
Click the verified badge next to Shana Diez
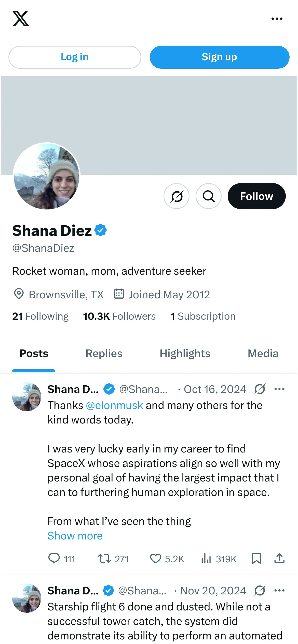click(x=101, y=230)
